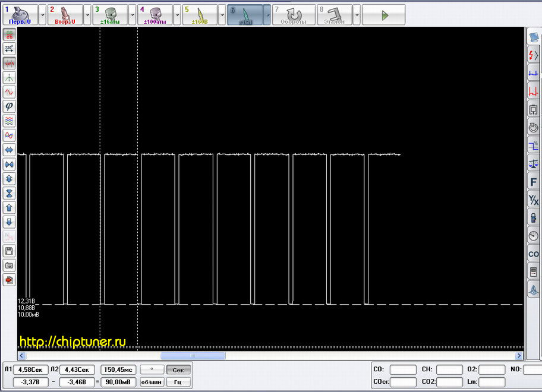Select channel 5 ±160В button
The height and width of the screenshot is (392, 542).
[199, 15]
